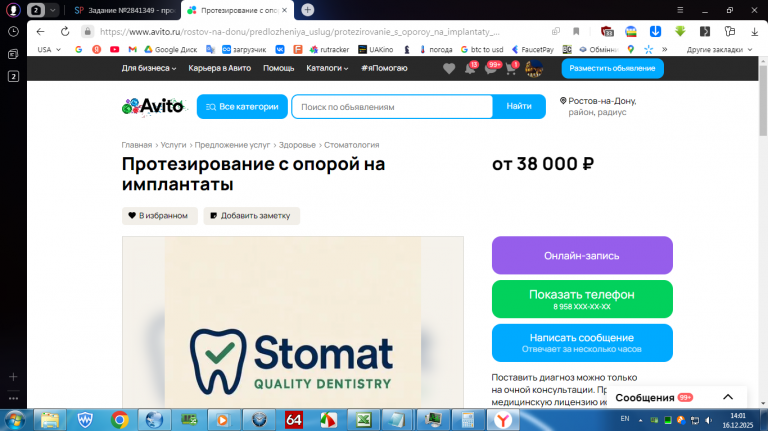Go back with the browser back arrow
768x431 pixels.
click(x=40, y=31)
